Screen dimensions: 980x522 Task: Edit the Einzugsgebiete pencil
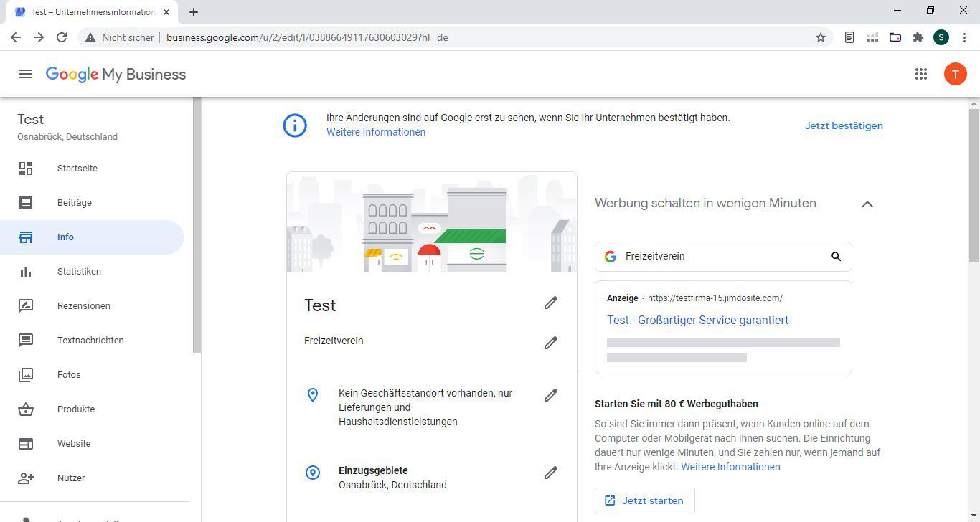550,473
